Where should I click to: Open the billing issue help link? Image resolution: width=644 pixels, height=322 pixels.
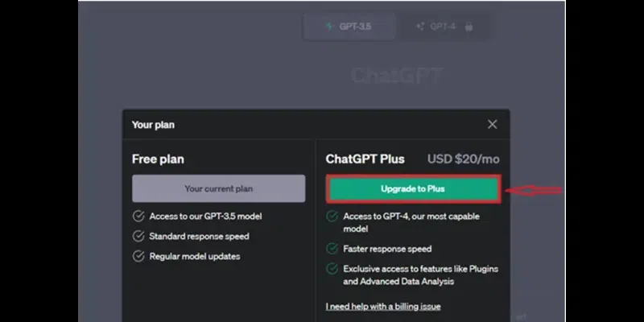tap(383, 306)
